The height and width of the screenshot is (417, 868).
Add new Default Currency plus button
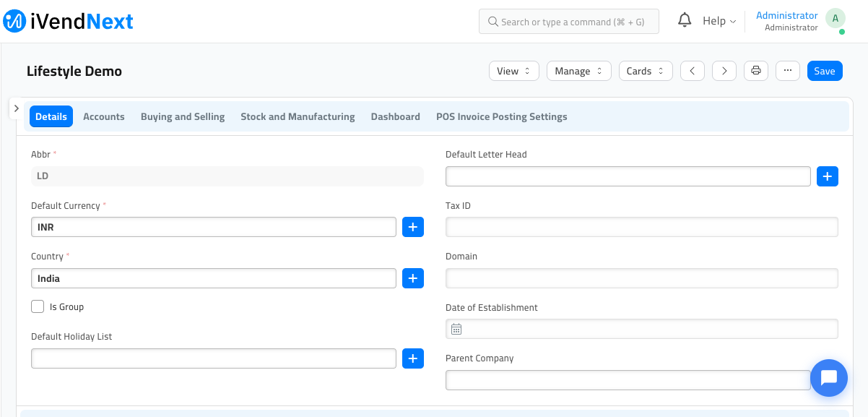click(413, 227)
